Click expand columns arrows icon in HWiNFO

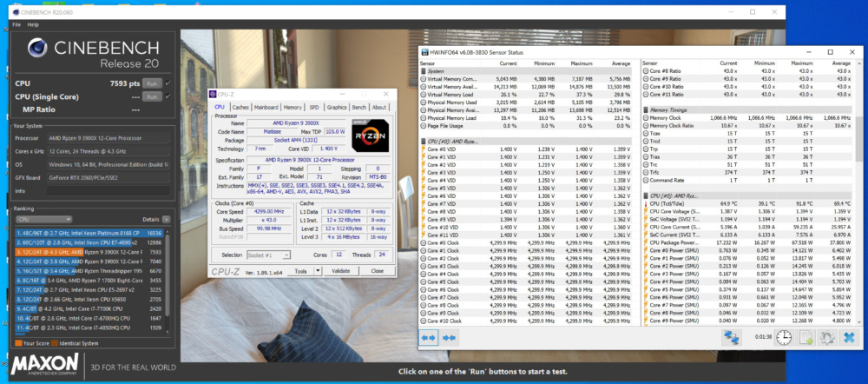click(x=429, y=337)
